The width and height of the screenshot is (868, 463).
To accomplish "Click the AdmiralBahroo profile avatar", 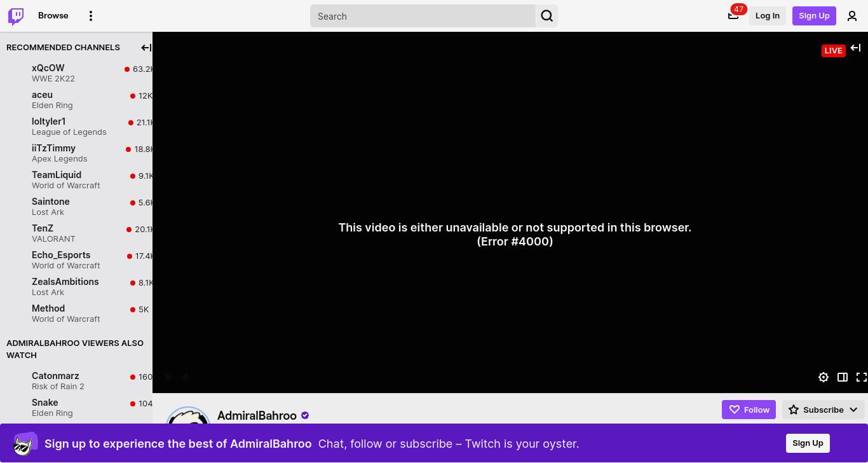I will pos(188,416).
